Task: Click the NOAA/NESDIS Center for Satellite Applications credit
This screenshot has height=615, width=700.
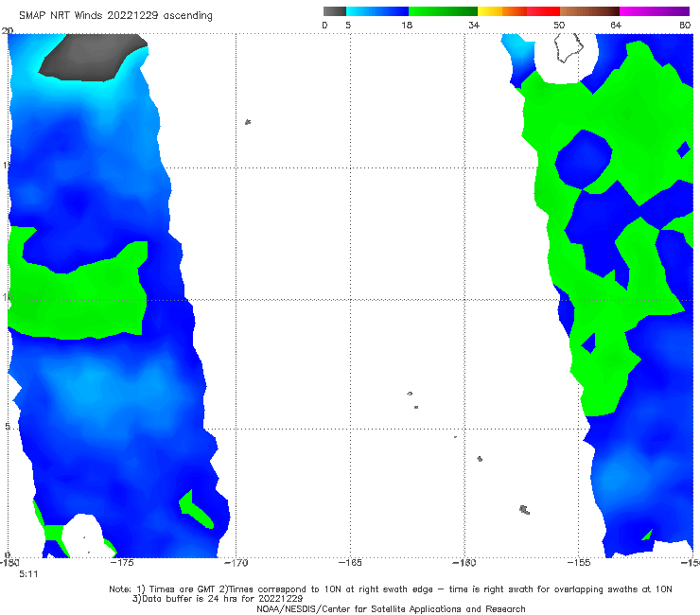Action: [391, 609]
